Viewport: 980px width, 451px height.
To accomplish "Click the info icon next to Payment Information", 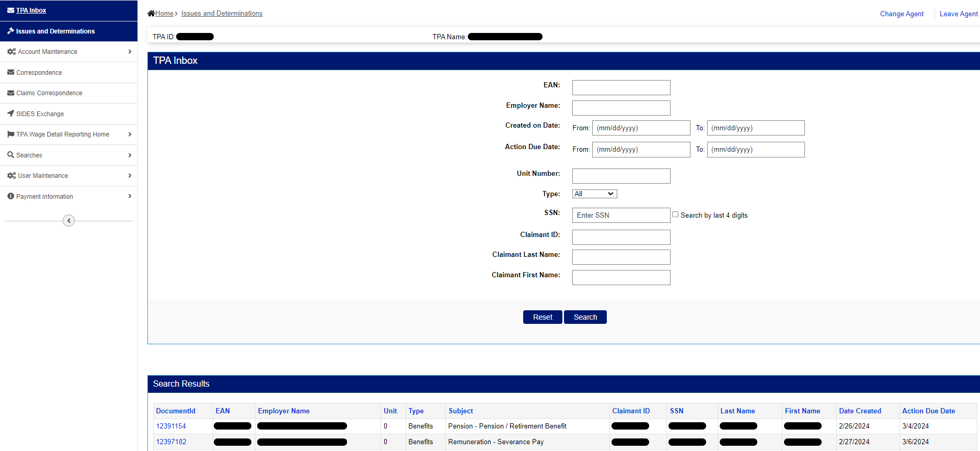I will pyautogui.click(x=10, y=196).
